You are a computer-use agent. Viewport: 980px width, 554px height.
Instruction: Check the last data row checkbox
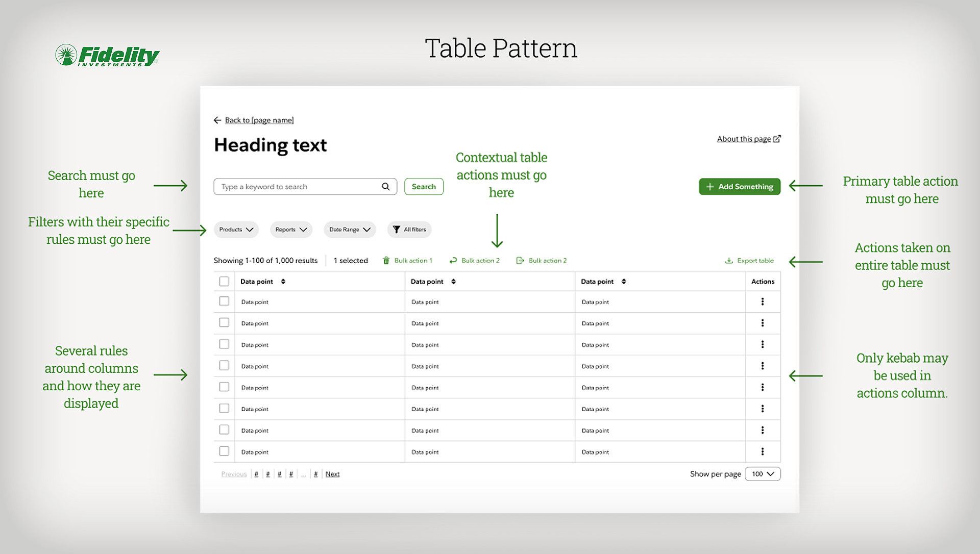tap(224, 451)
